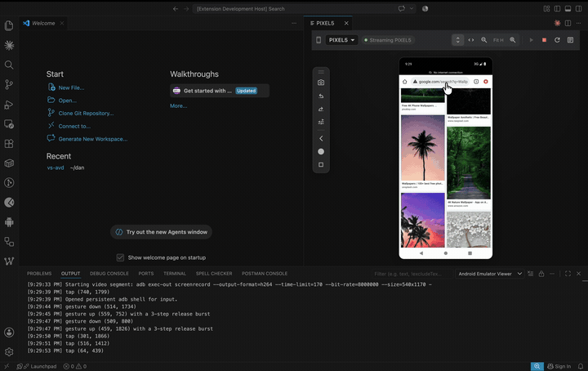Open the Accounts icon in activity bar
The width and height of the screenshot is (588, 371).
coord(9,333)
